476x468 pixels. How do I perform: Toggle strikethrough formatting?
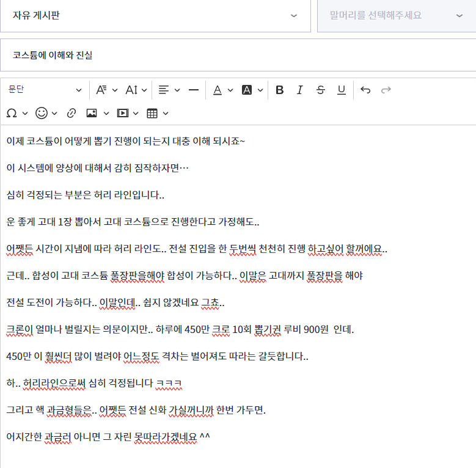(x=321, y=90)
